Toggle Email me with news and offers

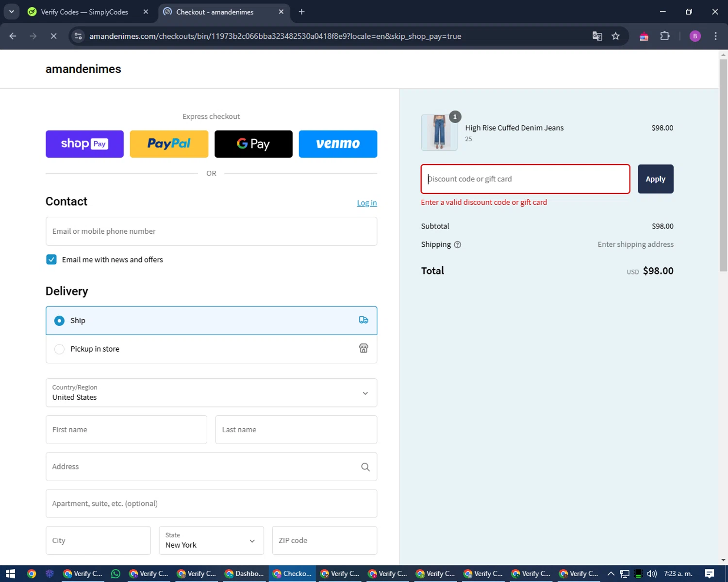pyautogui.click(x=51, y=259)
